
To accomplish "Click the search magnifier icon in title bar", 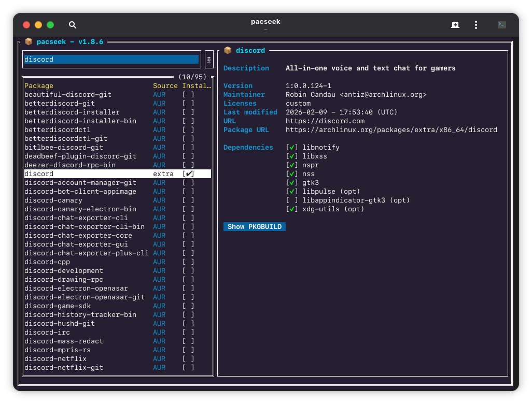I will click(x=72, y=25).
